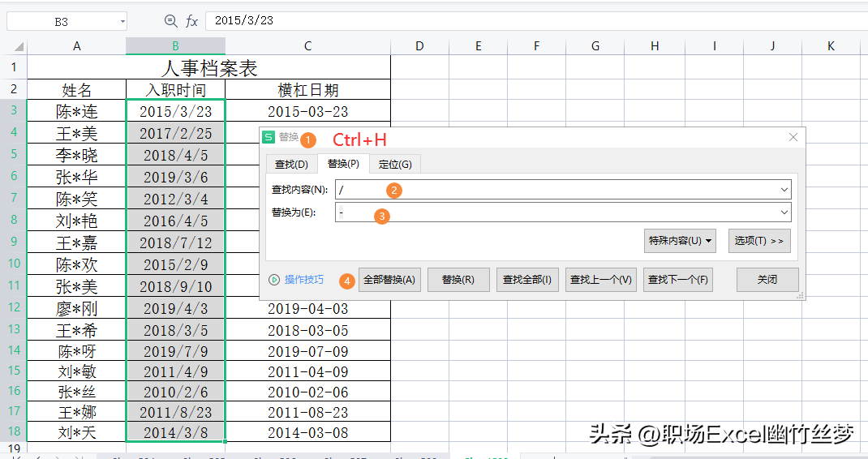Select row 12 header
The height and width of the screenshot is (459, 868).
pos(14,307)
